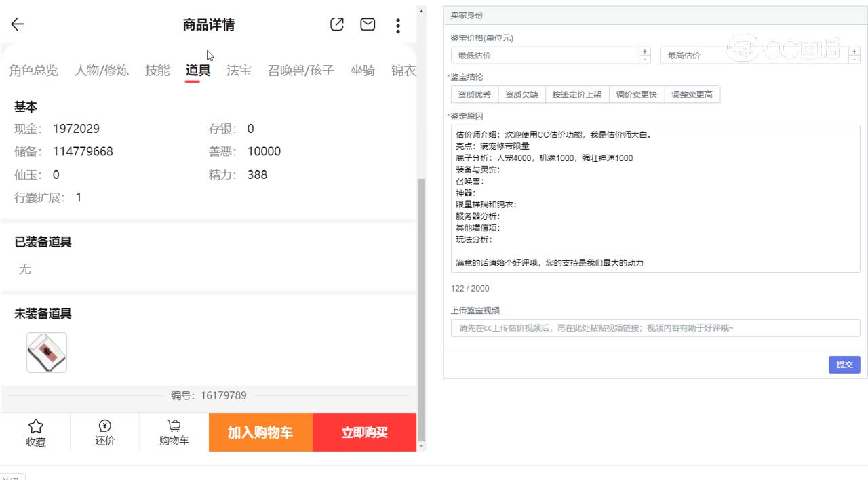Click the 储备 value 114779668

tap(83, 151)
